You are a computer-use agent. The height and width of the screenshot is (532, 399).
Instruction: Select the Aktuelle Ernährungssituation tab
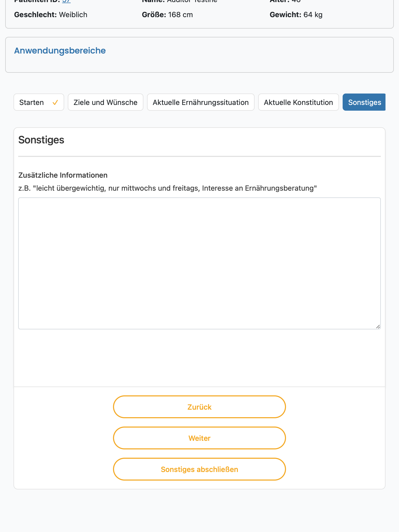(x=201, y=102)
